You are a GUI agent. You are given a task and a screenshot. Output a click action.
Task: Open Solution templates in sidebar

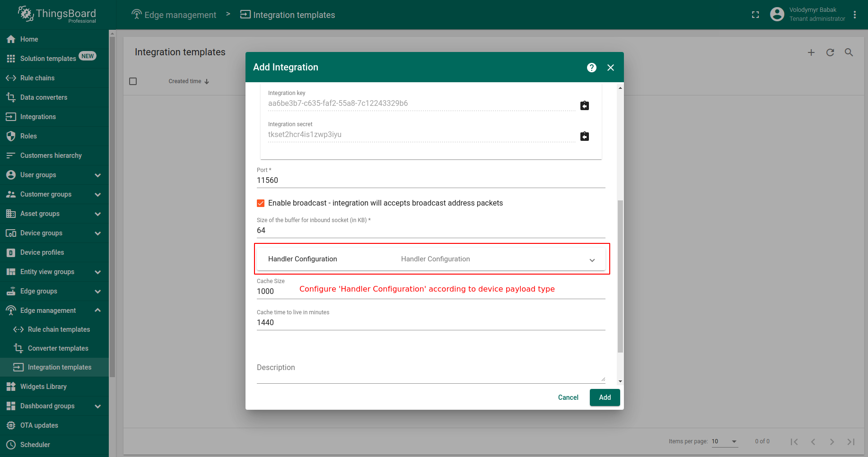54,59
